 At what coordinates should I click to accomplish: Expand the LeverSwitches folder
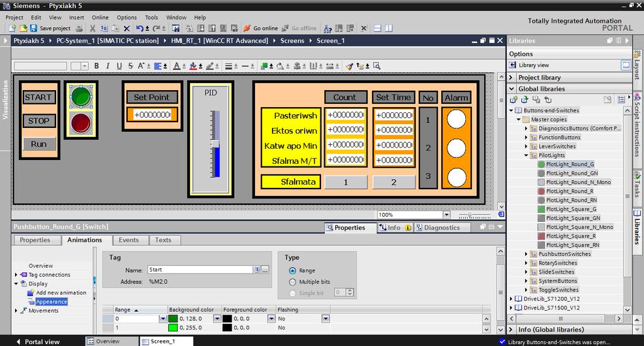tap(526, 146)
